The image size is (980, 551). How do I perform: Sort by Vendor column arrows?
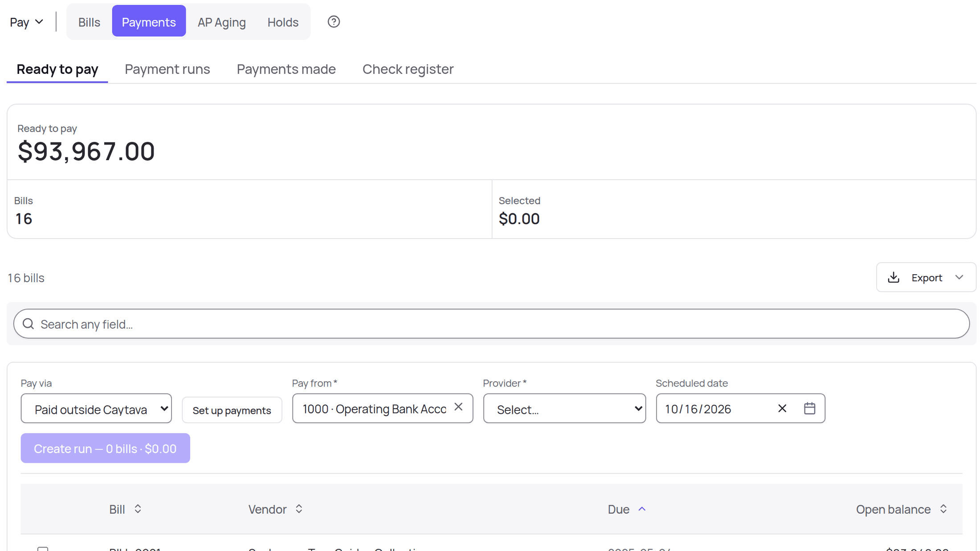coord(299,509)
